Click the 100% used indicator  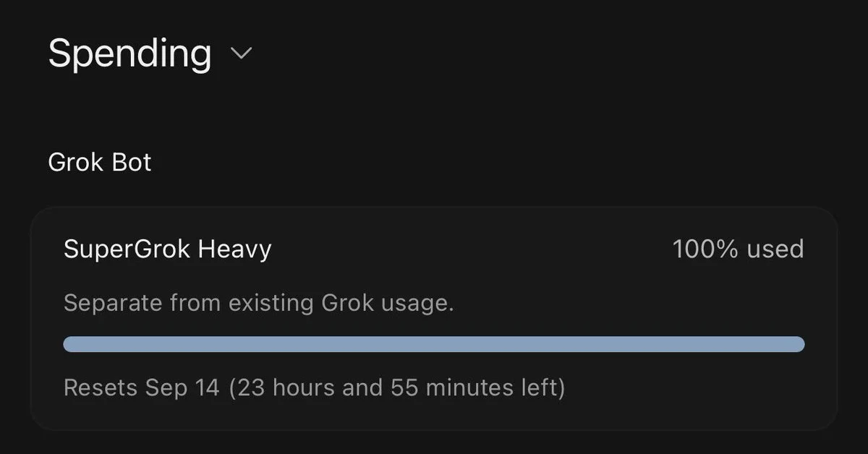(x=739, y=249)
